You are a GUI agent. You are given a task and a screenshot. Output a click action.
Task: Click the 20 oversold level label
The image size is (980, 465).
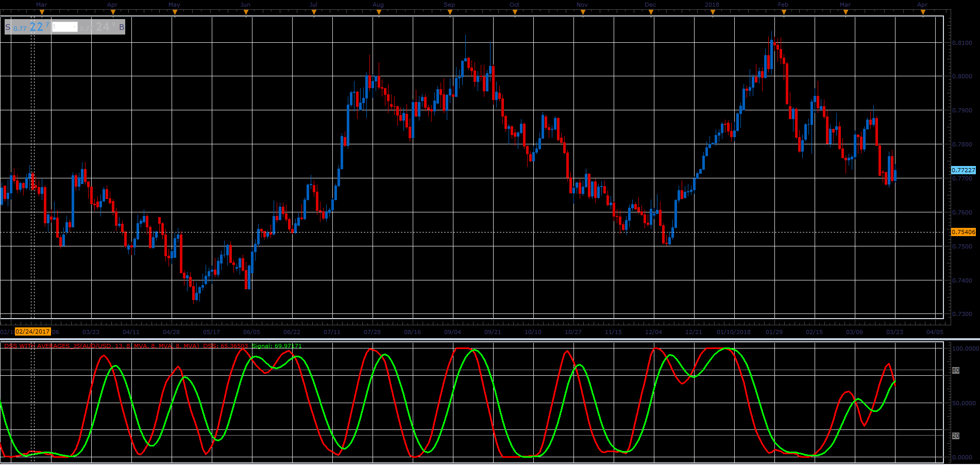956,436
